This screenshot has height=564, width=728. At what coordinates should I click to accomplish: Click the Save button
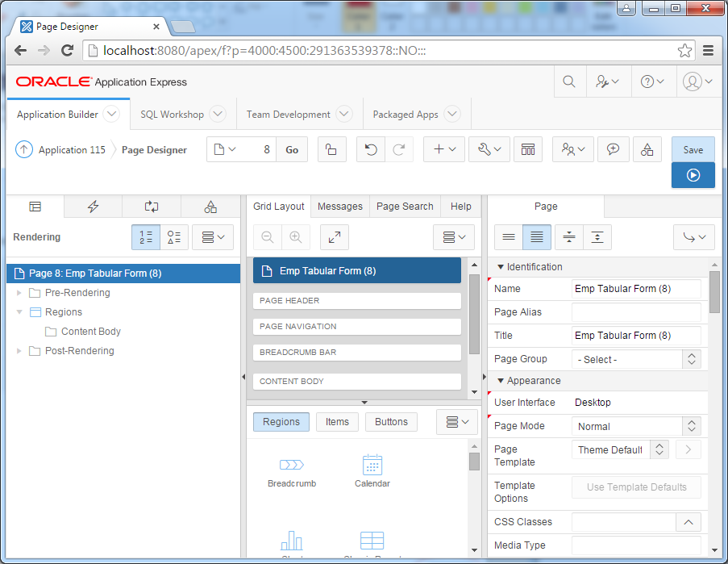(693, 149)
